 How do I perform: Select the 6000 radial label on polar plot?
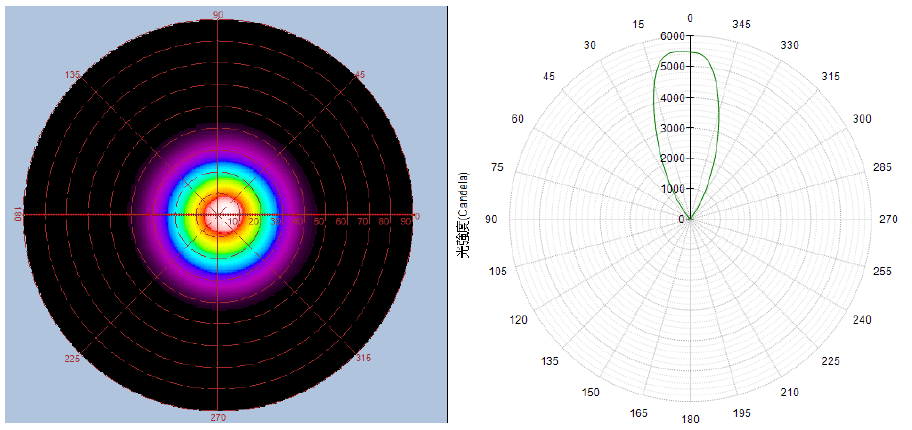coord(671,36)
